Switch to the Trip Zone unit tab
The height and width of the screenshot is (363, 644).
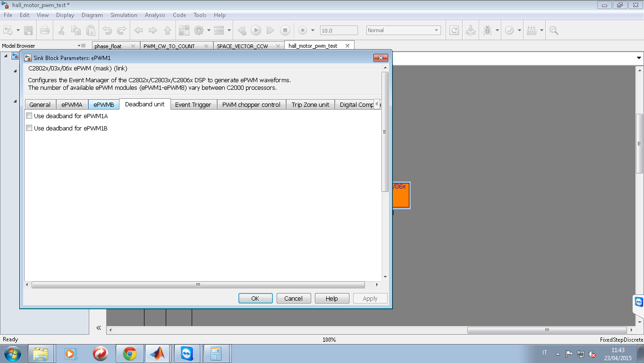coord(310,104)
